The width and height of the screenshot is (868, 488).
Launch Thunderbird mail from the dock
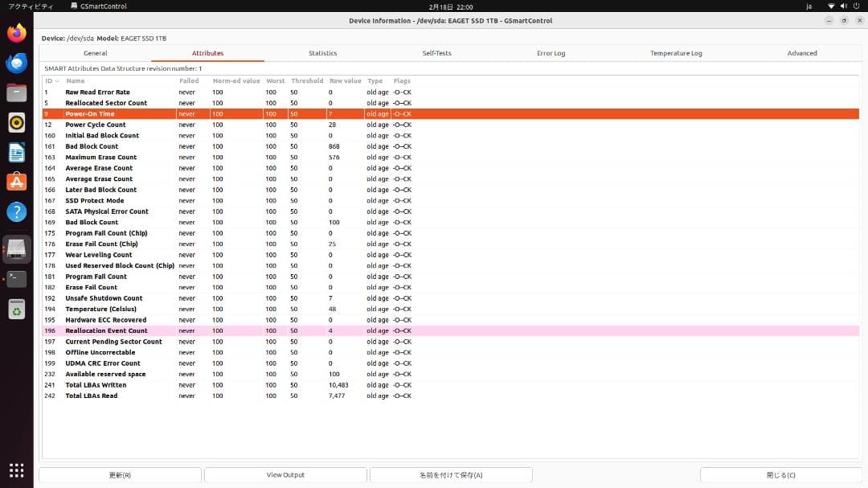click(17, 64)
